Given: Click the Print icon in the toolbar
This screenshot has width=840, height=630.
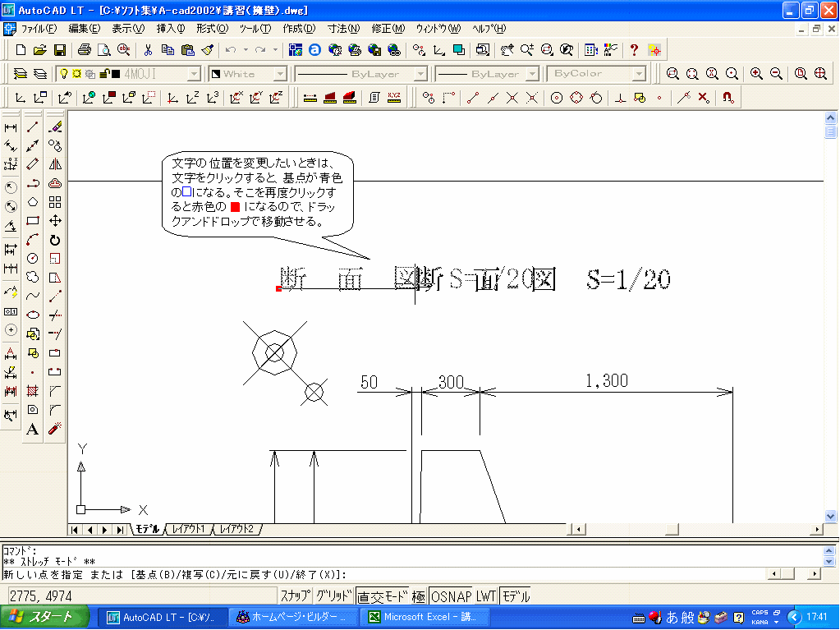Looking at the screenshot, I should click(84, 50).
